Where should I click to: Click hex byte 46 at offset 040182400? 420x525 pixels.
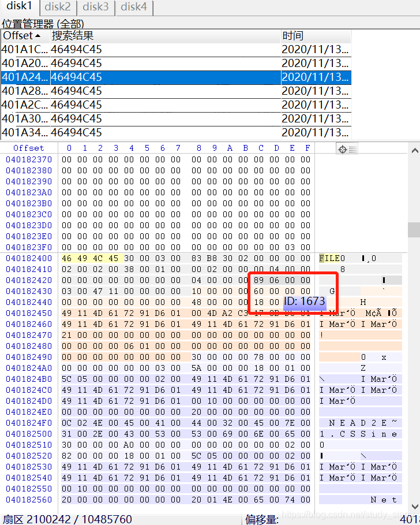(x=66, y=259)
